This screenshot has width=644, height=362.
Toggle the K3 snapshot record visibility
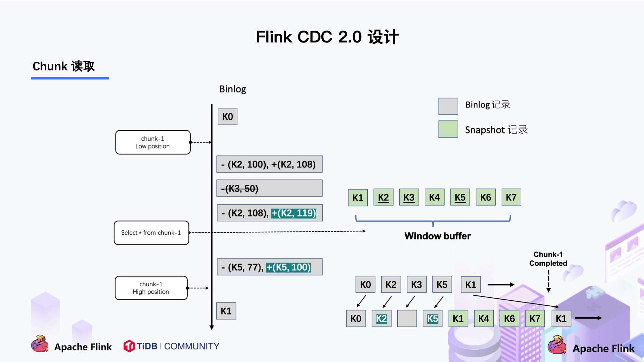407,197
